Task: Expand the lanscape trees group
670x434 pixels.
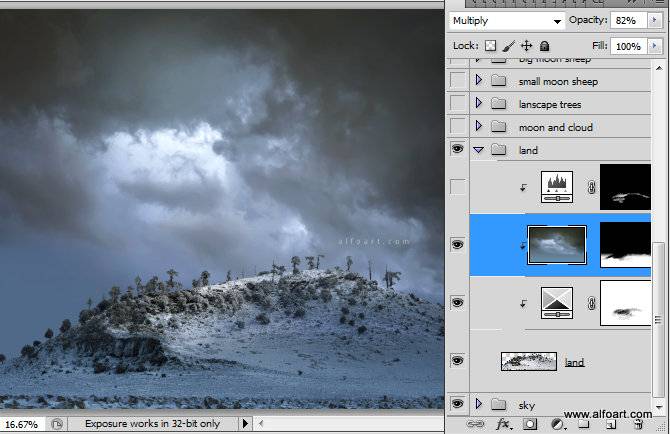Action: click(479, 103)
